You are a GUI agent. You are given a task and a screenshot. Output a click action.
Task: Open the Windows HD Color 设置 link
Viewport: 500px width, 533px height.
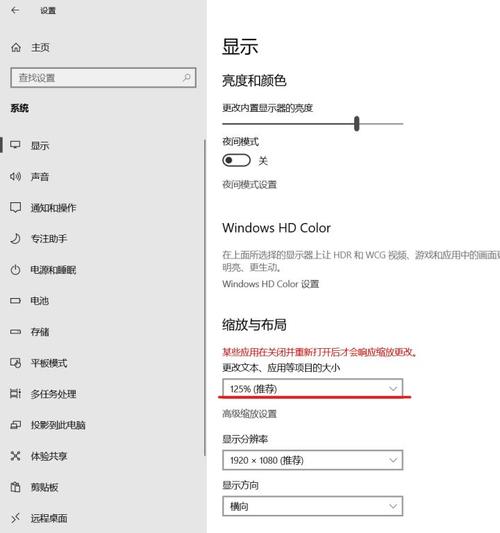click(271, 284)
